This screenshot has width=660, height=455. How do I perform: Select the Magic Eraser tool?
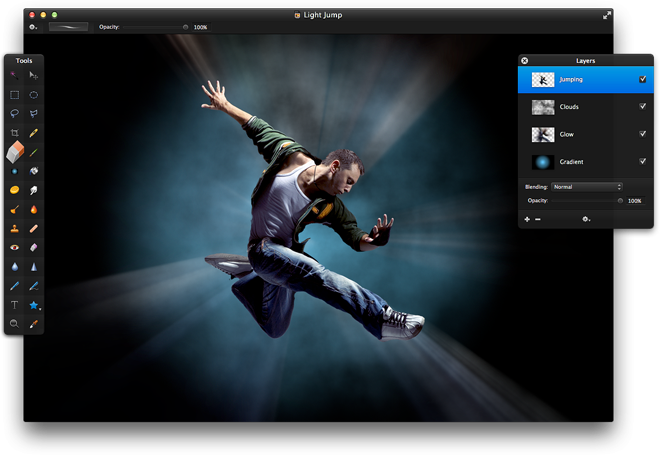pyautogui.click(x=34, y=247)
